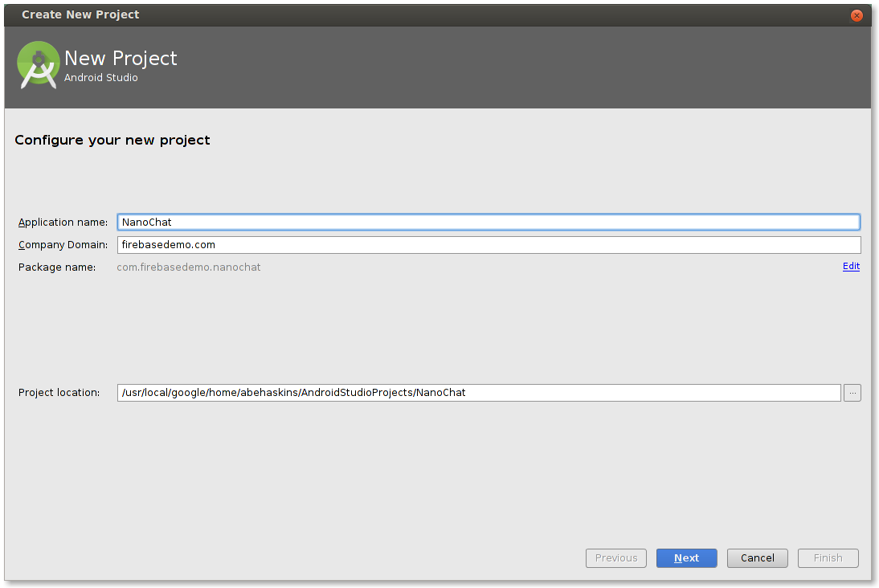Click the Android Studio logo icon
The image size is (879, 588).
[38, 65]
